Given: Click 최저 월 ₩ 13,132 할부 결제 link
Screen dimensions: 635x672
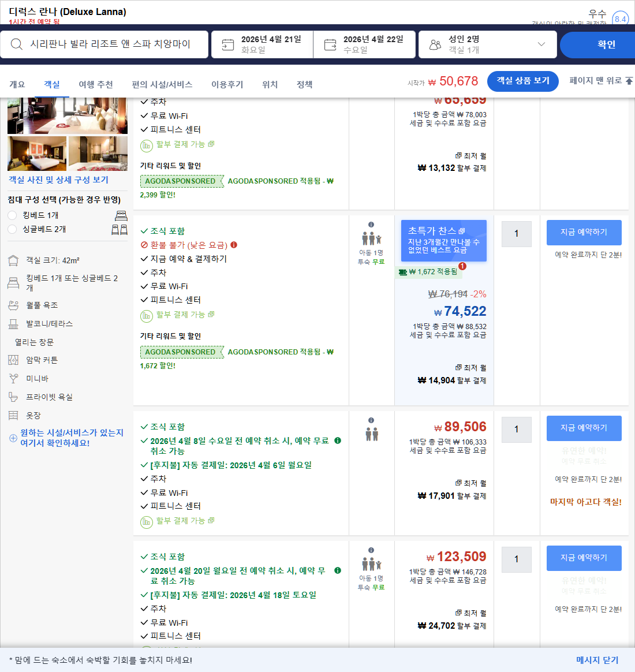Looking at the screenshot, I should coord(452,162).
